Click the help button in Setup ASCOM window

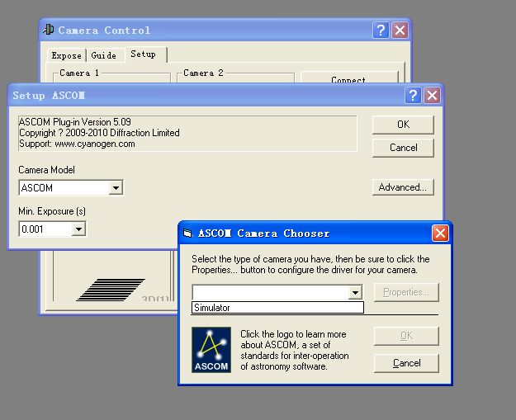[413, 96]
